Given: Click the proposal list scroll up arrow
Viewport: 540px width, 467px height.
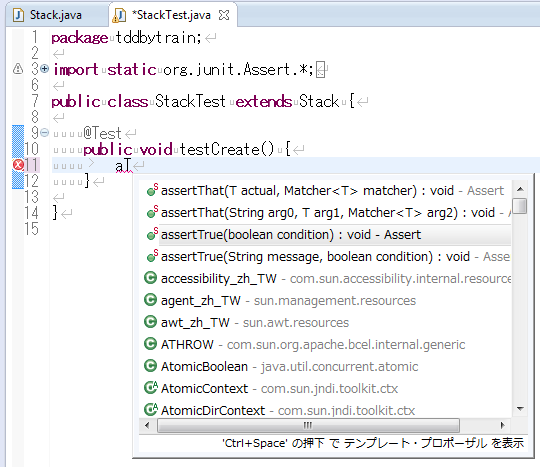Looking at the screenshot, I should (520, 189).
